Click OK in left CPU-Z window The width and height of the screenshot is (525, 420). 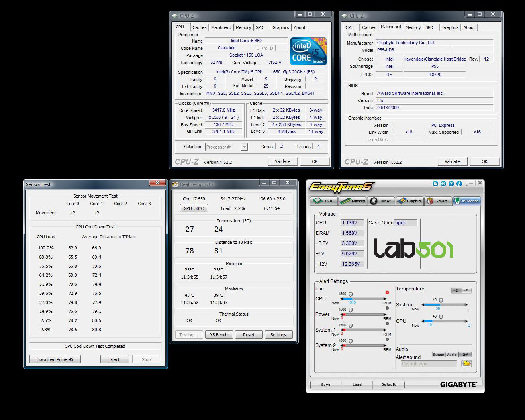click(315, 161)
